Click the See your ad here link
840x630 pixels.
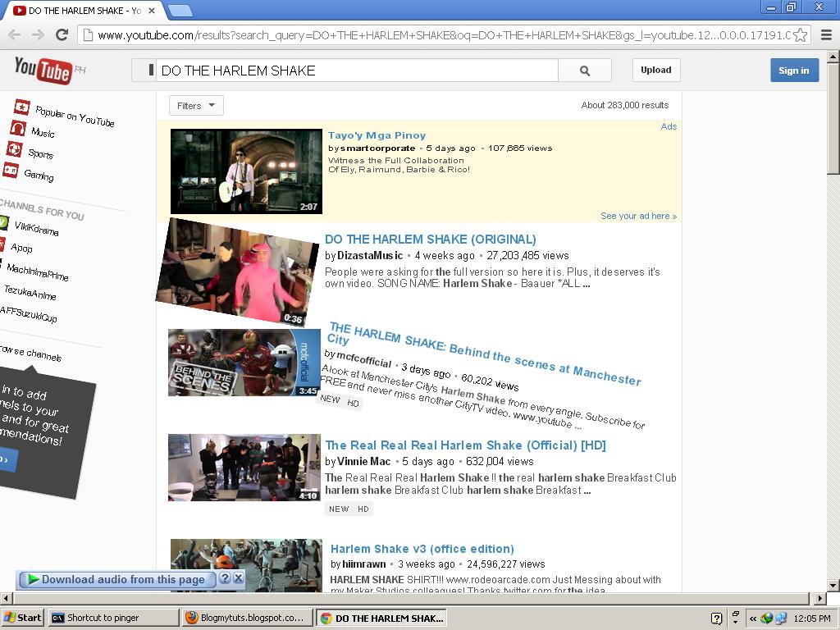click(x=638, y=216)
